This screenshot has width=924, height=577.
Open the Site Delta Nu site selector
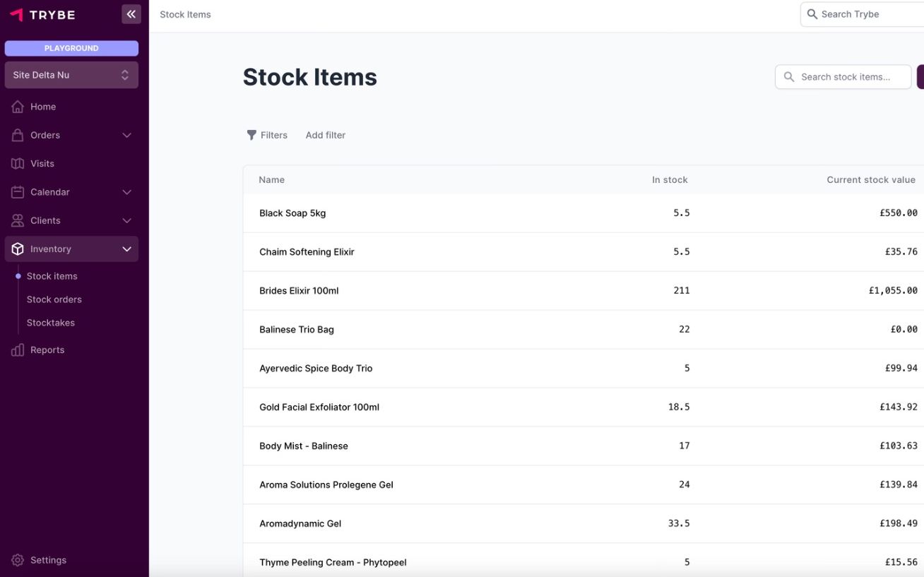click(x=71, y=75)
